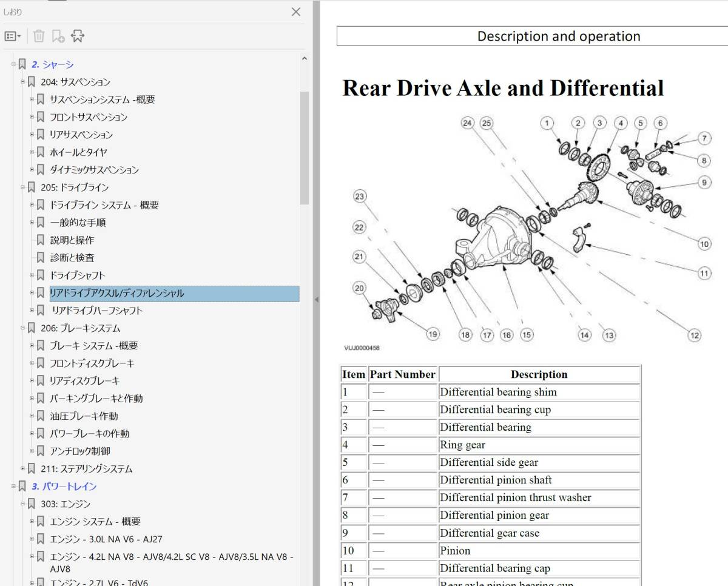The width and height of the screenshot is (728, 586).
Task: Open 211: ステアリングシステム bookmark
Action: 87,469
